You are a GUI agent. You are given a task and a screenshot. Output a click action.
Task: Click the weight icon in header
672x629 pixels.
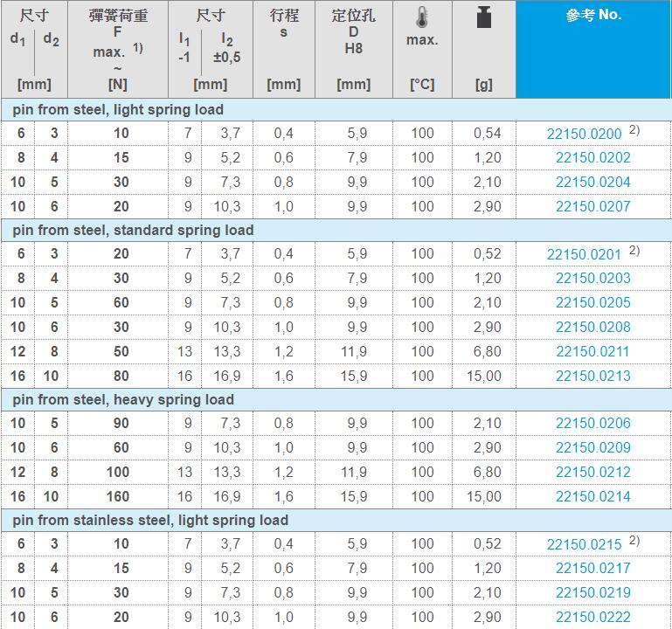[x=482, y=17]
